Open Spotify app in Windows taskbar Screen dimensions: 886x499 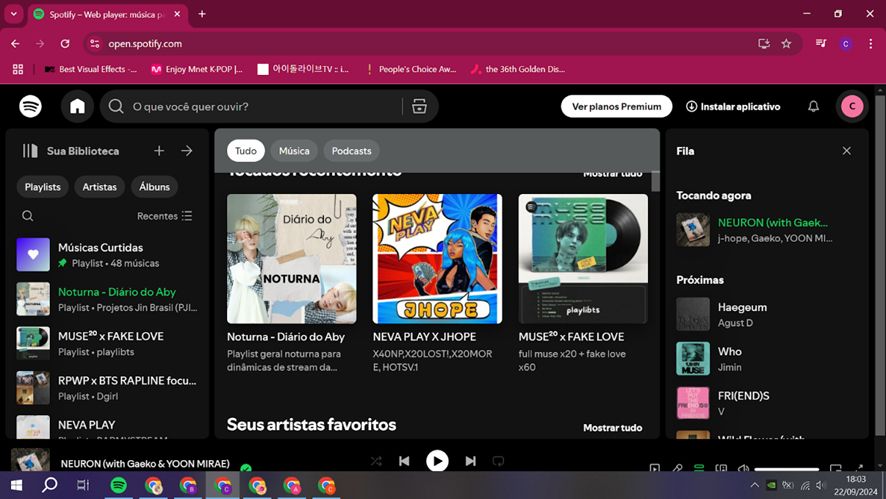click(119, 485)
